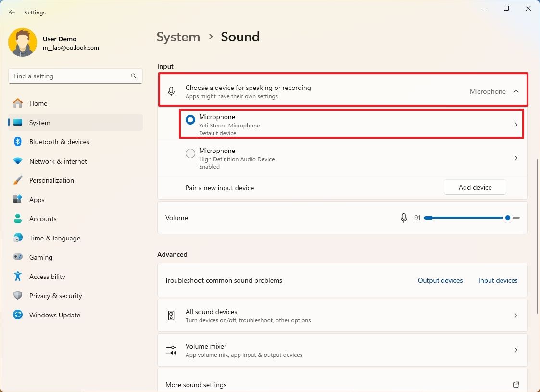Image resolution: width=540 pixels, height=392 pixels.
Task: Click the Accessibility figure icon
Action: [x=18, y=277]
